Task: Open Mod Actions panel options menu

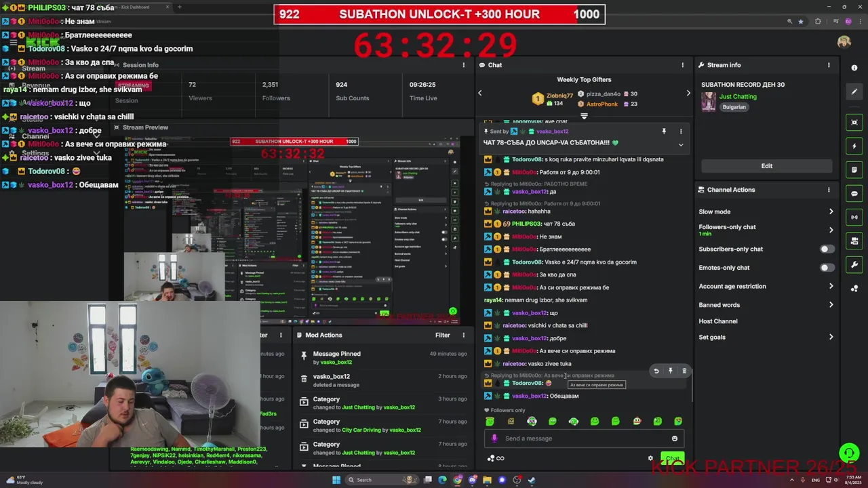Action: [x=463, y=335]
